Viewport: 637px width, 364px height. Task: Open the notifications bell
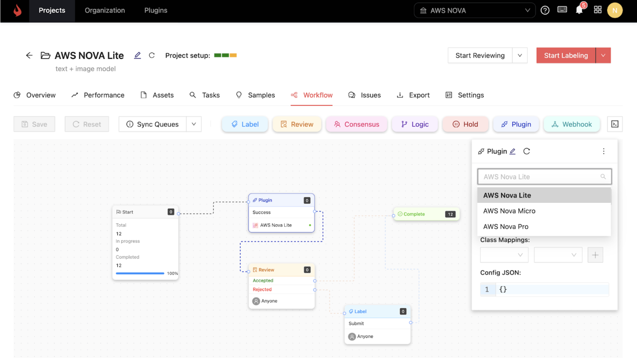[579, 10]
